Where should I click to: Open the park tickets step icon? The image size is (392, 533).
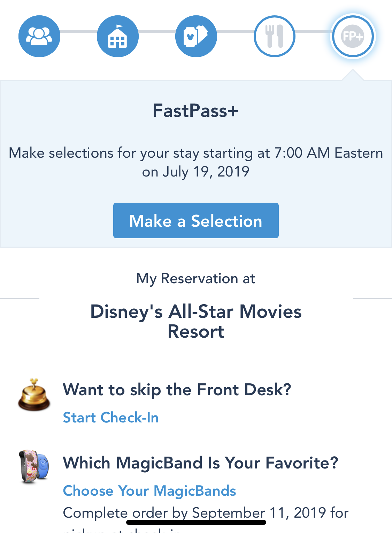[196, 36]
